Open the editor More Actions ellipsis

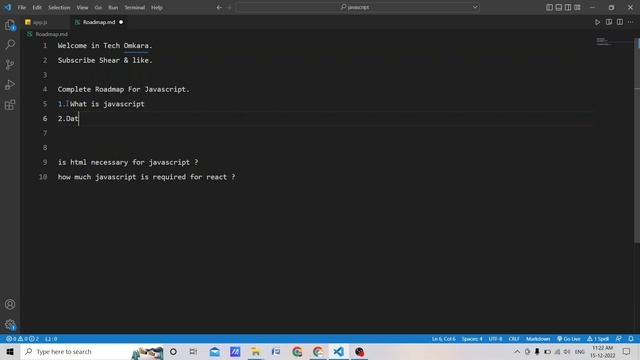pyautogui.click(x=631, y=22)
